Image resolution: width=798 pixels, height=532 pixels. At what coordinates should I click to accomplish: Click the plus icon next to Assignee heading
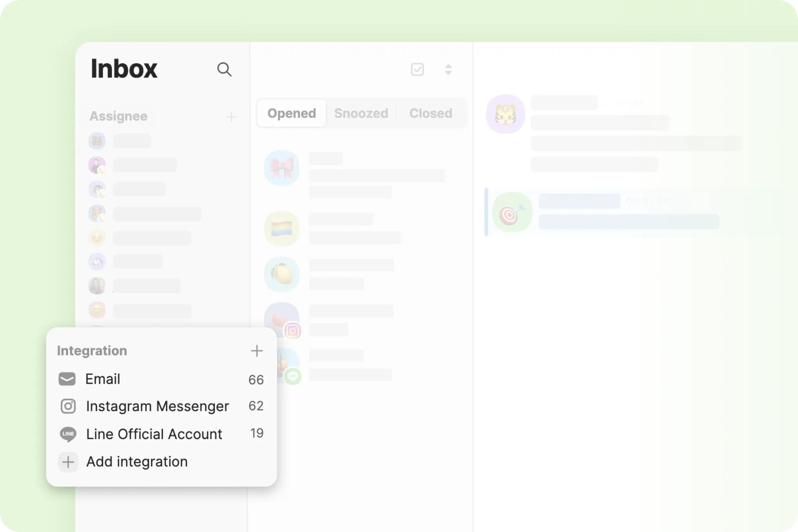click(x=231, y=117)
